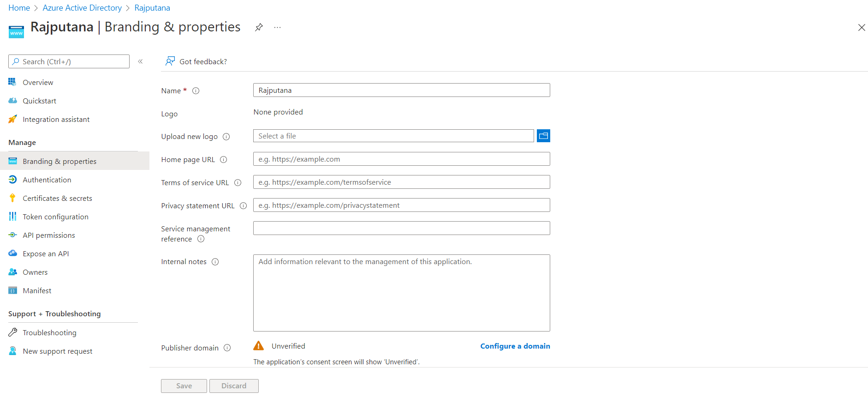Click the Save button

(184, 386)
